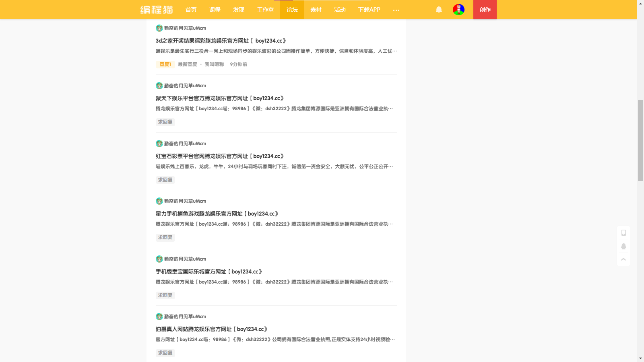Click 下载APP in navigation
644x362 pixels.
click(369, 10)
